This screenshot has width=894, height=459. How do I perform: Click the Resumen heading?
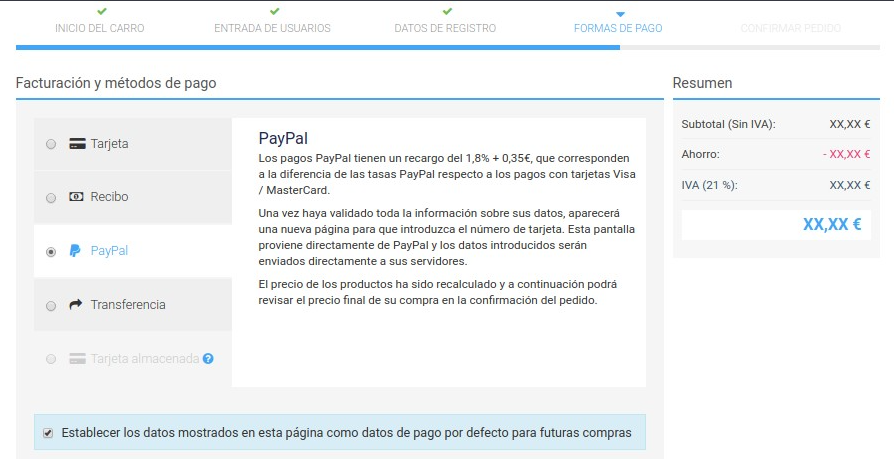click(x=702, y=83)
